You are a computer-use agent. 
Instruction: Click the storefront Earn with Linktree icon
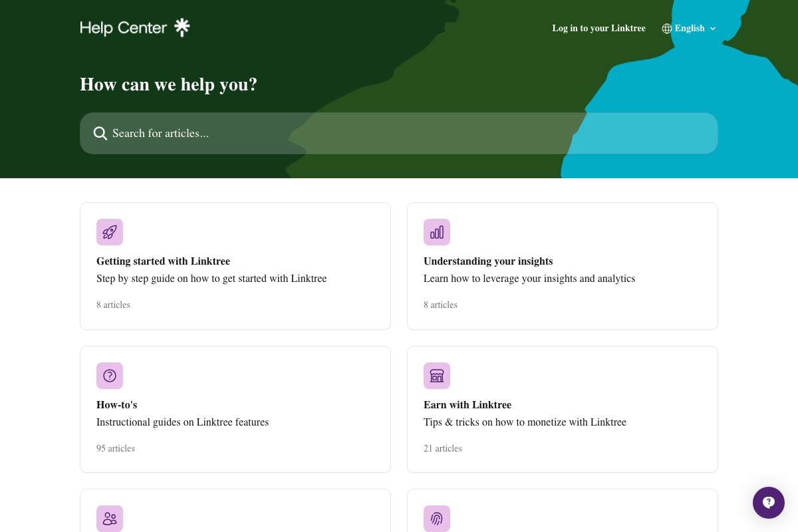pos(437,376)
